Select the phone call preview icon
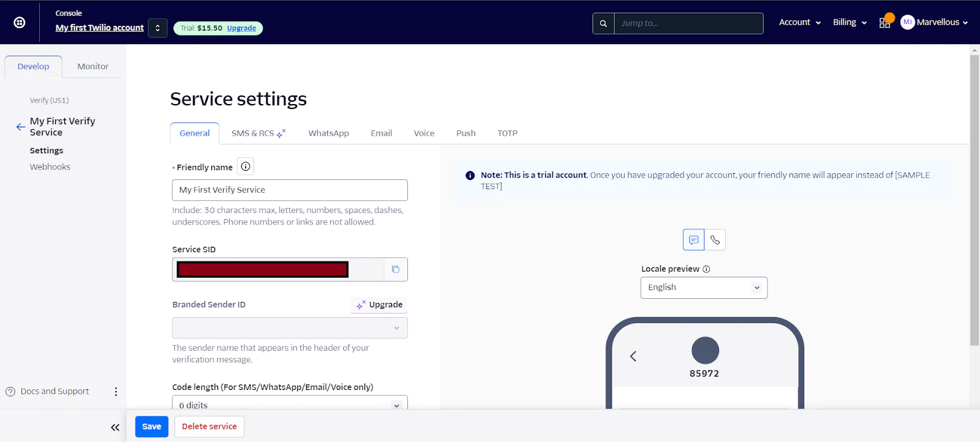 coord(715,239)
